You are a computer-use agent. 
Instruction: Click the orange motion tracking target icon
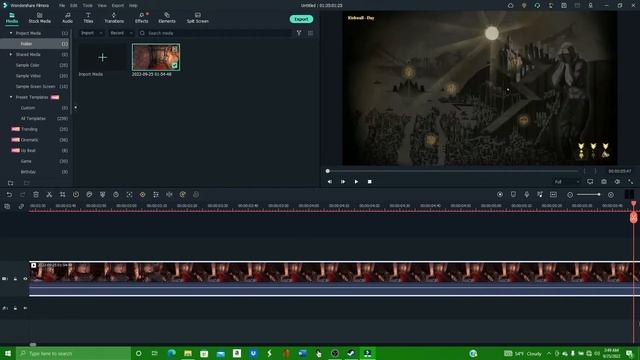coord(142,195)
